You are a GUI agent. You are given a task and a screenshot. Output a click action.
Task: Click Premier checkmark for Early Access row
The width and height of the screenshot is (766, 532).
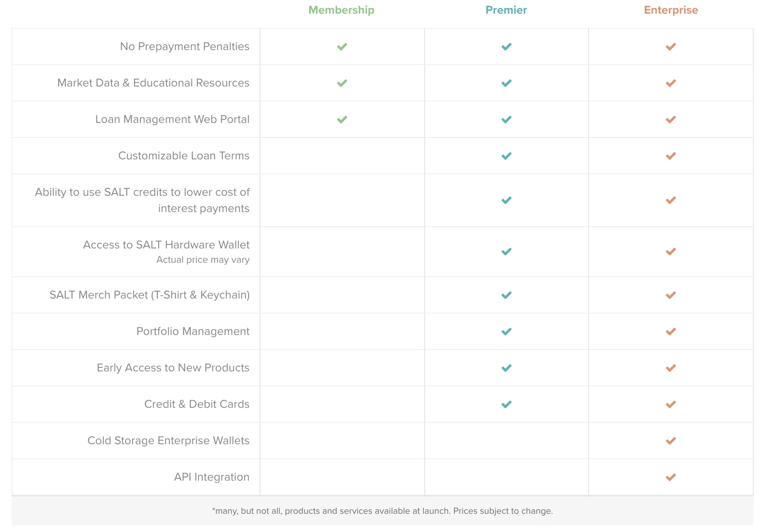[506, 368]
